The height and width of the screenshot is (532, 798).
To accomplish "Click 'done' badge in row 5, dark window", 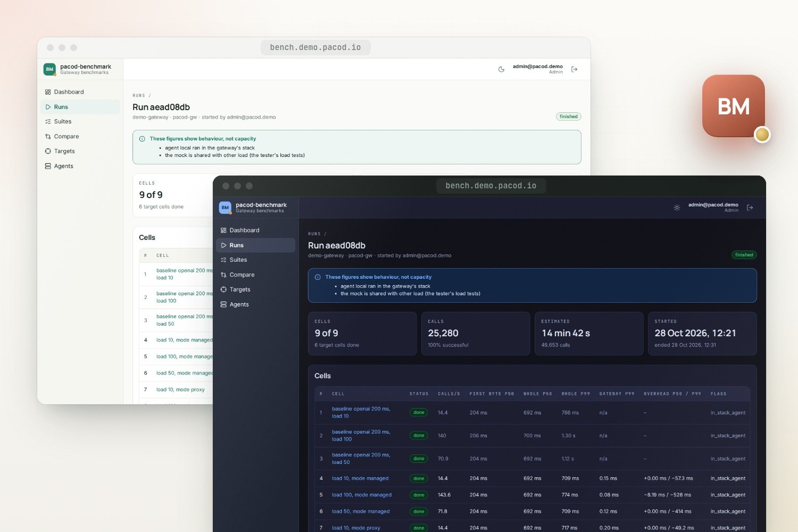I will [x=419, y=495].
